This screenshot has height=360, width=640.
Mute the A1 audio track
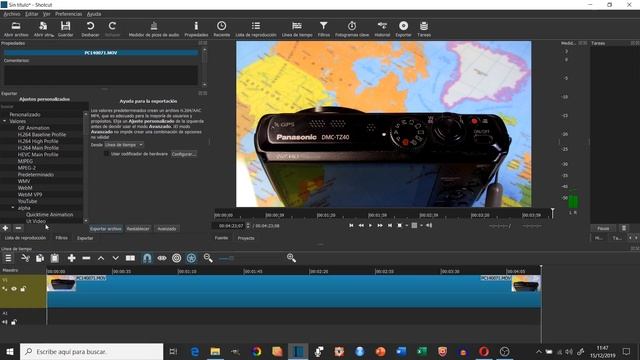[4, 322]
